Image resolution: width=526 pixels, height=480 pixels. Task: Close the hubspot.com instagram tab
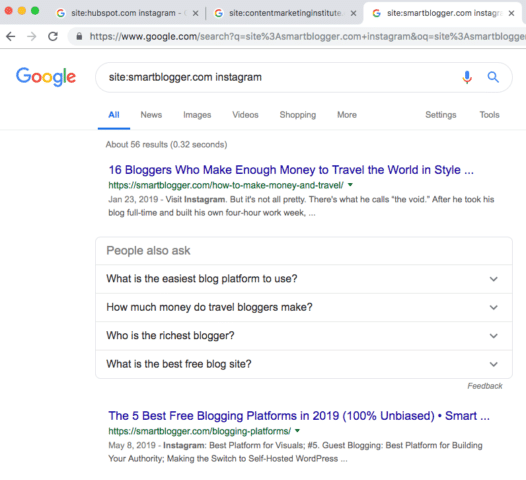(196, 13)
